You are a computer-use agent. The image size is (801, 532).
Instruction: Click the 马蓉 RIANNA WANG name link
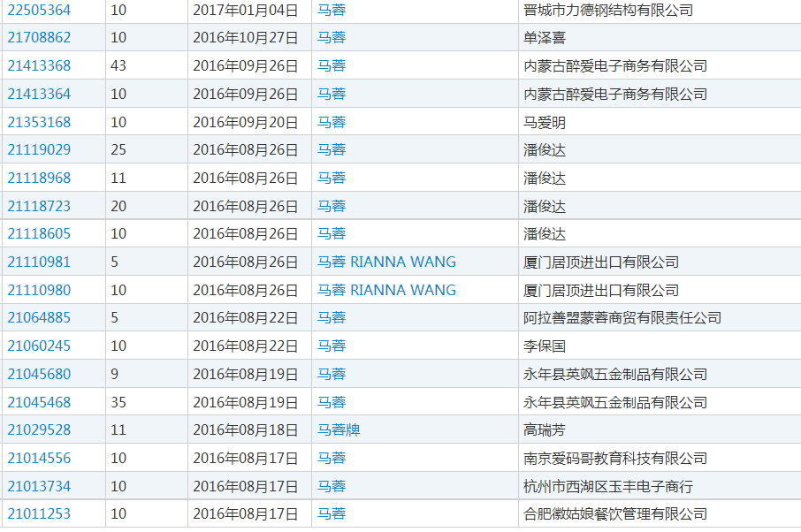385,262
